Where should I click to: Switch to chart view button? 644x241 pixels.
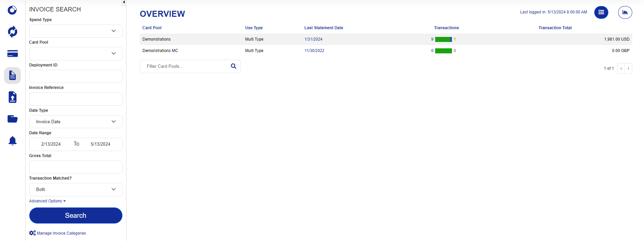click(625, 12)
